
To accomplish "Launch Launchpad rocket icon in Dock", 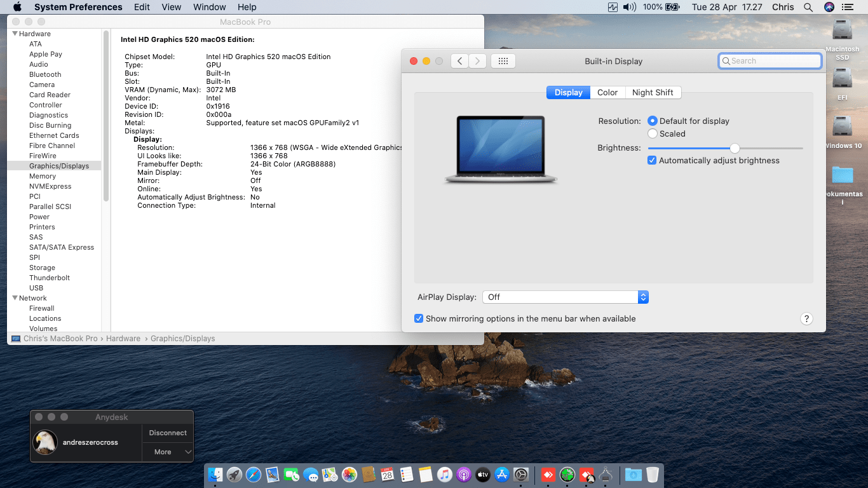I will (234, 474).
